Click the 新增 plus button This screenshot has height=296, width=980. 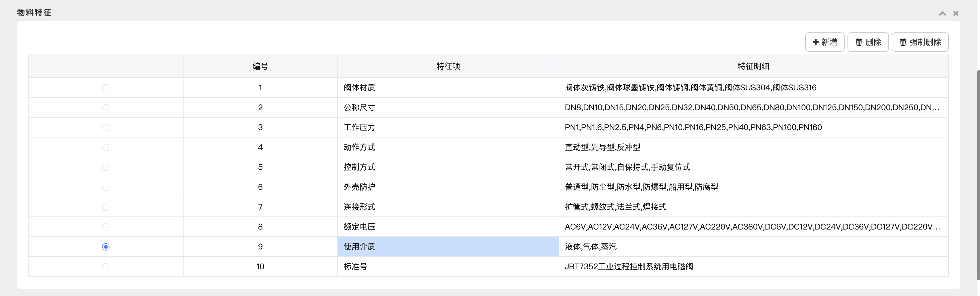[x=825, y=42]
